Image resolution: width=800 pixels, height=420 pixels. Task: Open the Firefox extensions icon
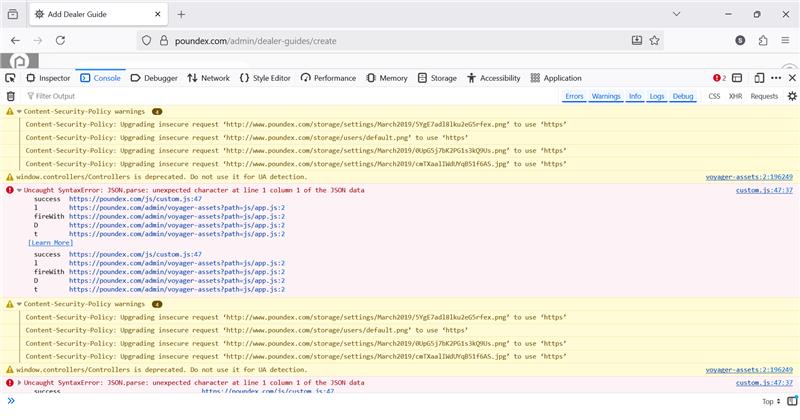click(x=763, y=40)
